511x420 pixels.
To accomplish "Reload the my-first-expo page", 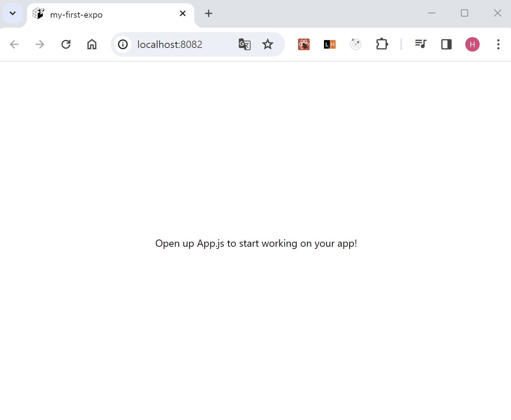I will point(66,44).
